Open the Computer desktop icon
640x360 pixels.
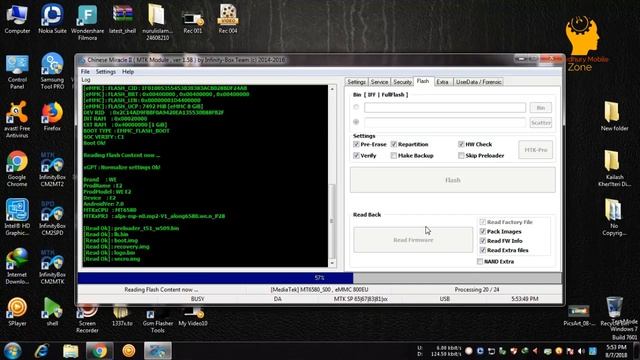(17, 19)
